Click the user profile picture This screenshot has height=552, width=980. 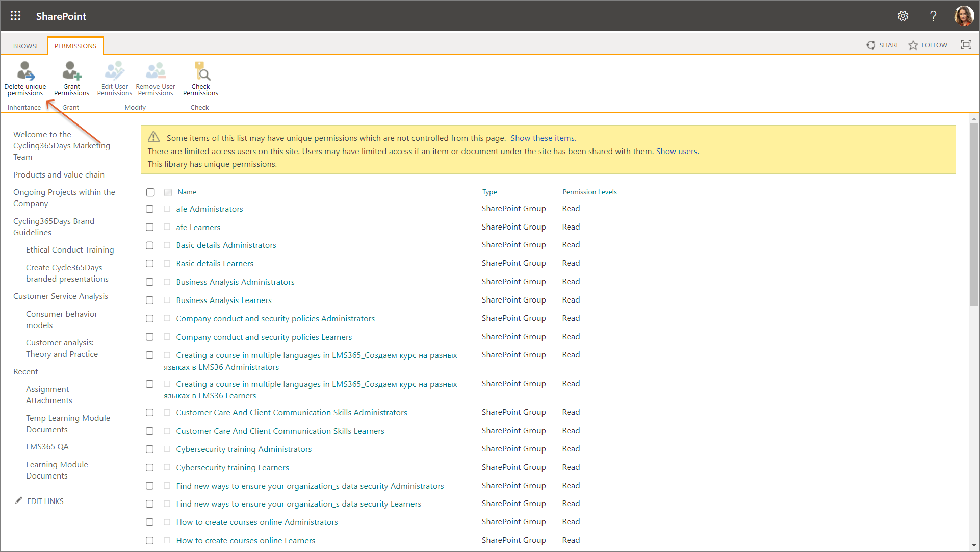(x=964, y=16)
